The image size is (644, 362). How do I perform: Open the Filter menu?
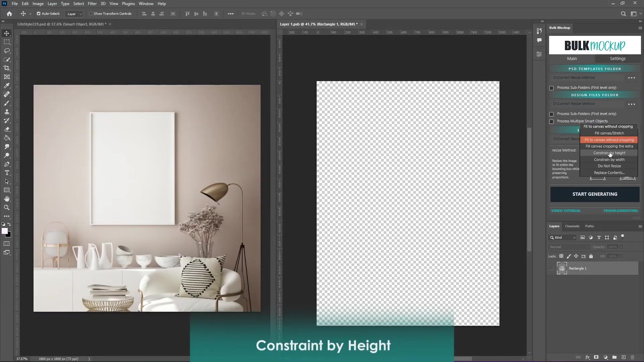coord(92,4)
